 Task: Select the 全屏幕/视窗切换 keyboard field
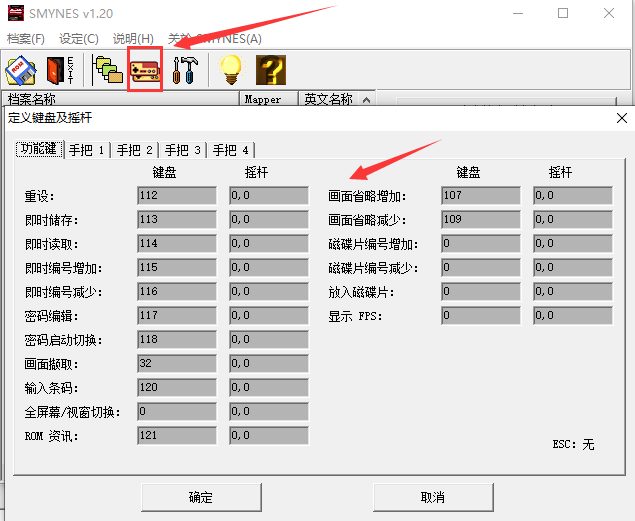(176, 412)
